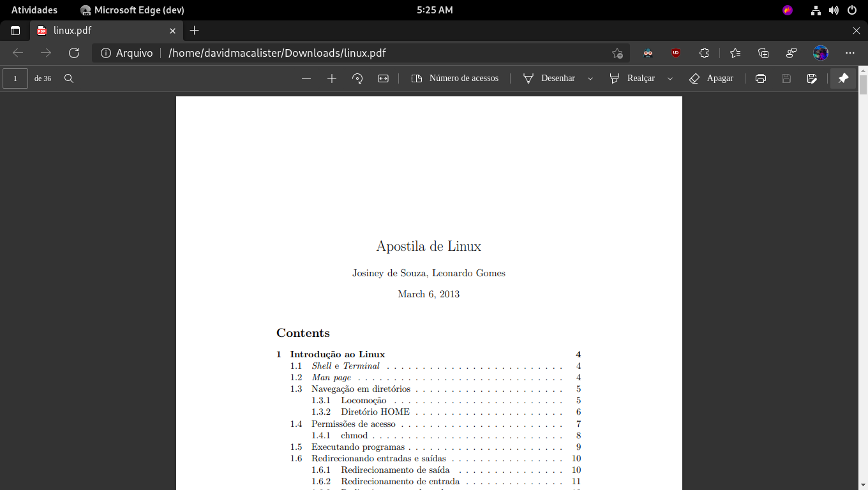This screenshot has height=490, width=868.
Task: Click the vertical scrollbar thumb
Action: (x=863, y=84)
